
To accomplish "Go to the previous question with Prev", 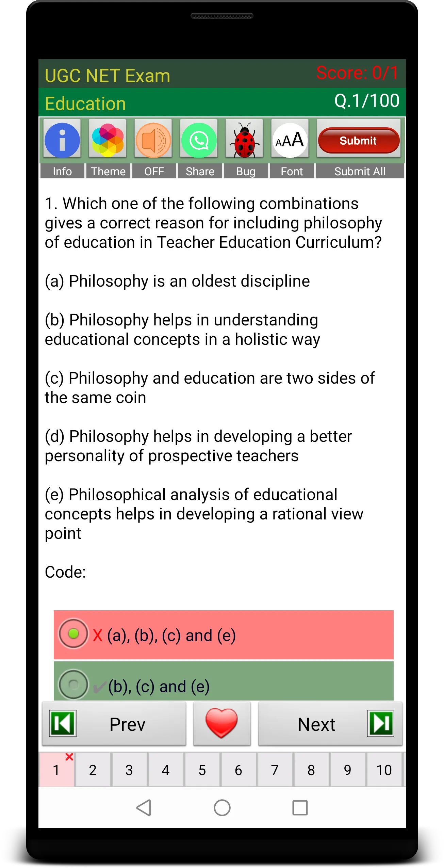I will tap(114, 724).
